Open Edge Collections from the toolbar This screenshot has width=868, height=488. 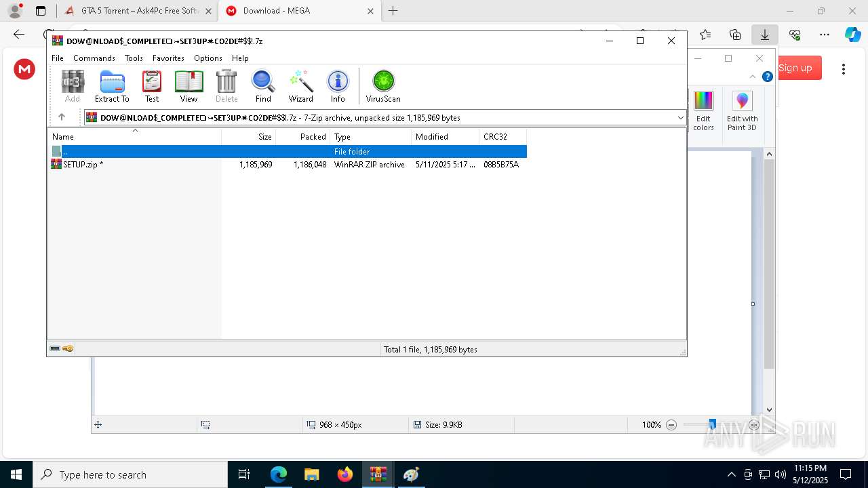[x=735, y=35]
